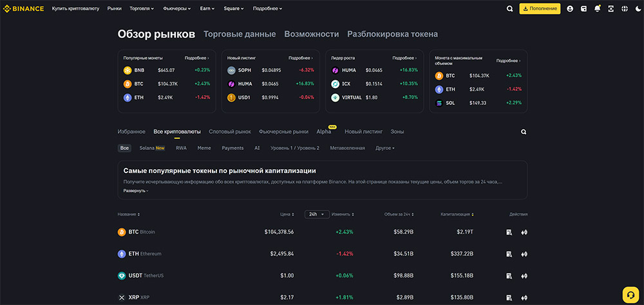This screenshot has width=644, height=305.
Task: Open the support chat headset button
Action: (631, 294)
